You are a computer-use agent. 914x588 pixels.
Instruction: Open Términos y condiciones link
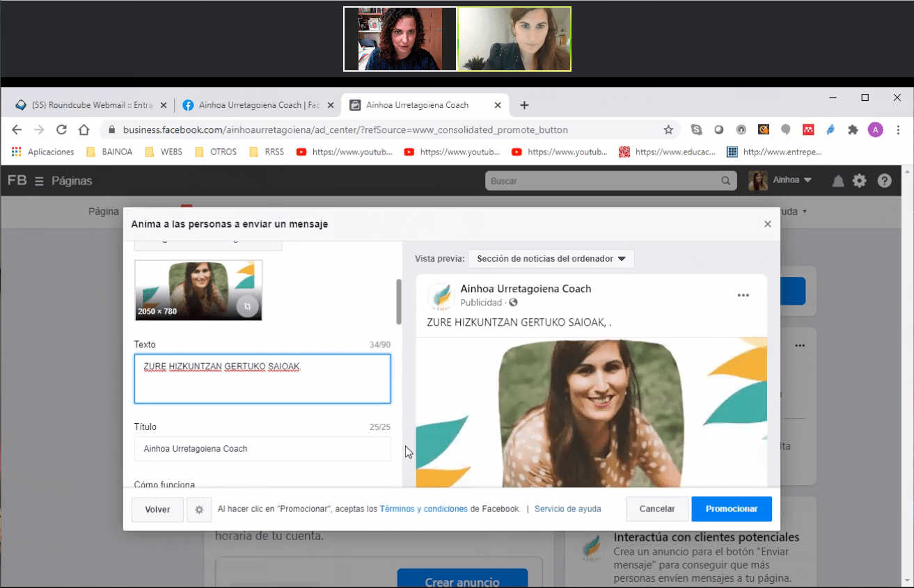(423, 509)
